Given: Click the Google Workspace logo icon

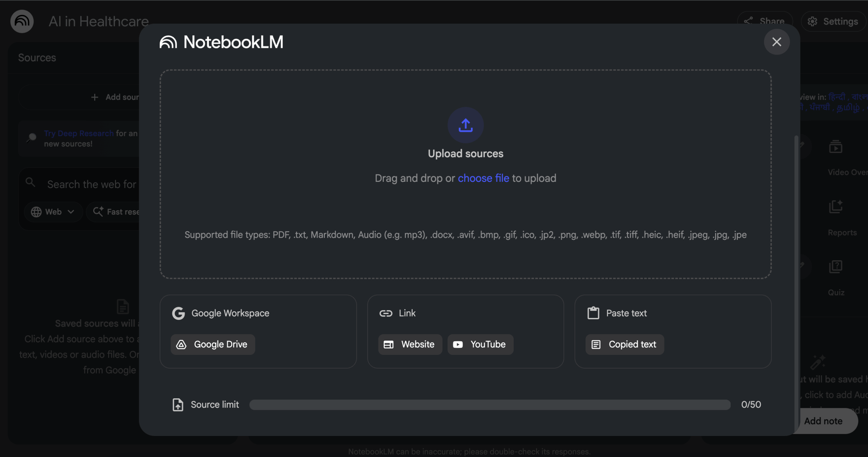Looking at the screenshot, I should click(179, 313).
